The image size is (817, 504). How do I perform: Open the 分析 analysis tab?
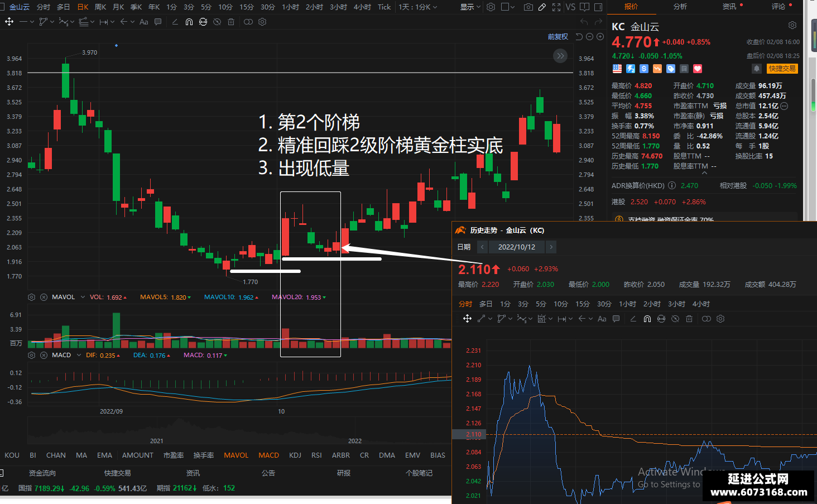pyautogui.click(x=680, y=7)
